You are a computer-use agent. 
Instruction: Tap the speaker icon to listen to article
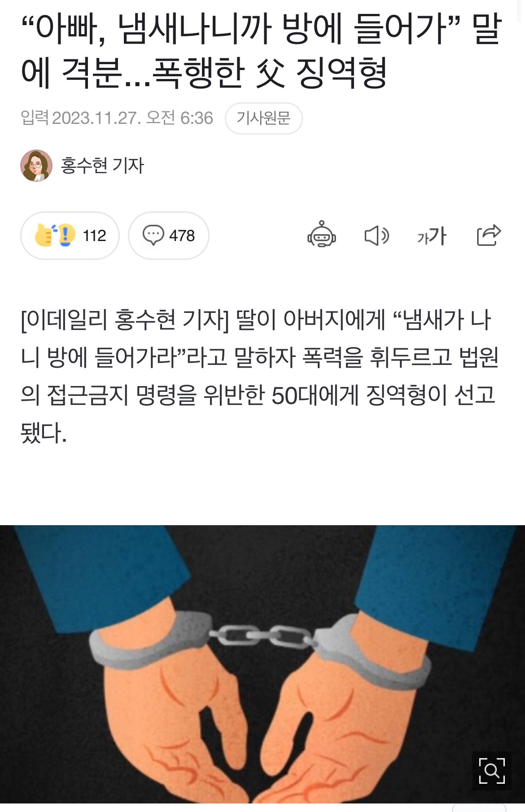376,235
